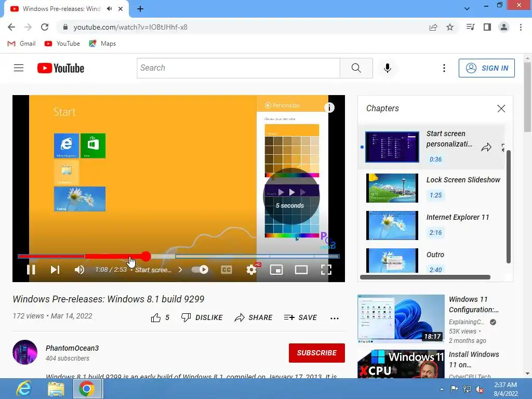Mute the tab via speaker icon

click(109, 9)
